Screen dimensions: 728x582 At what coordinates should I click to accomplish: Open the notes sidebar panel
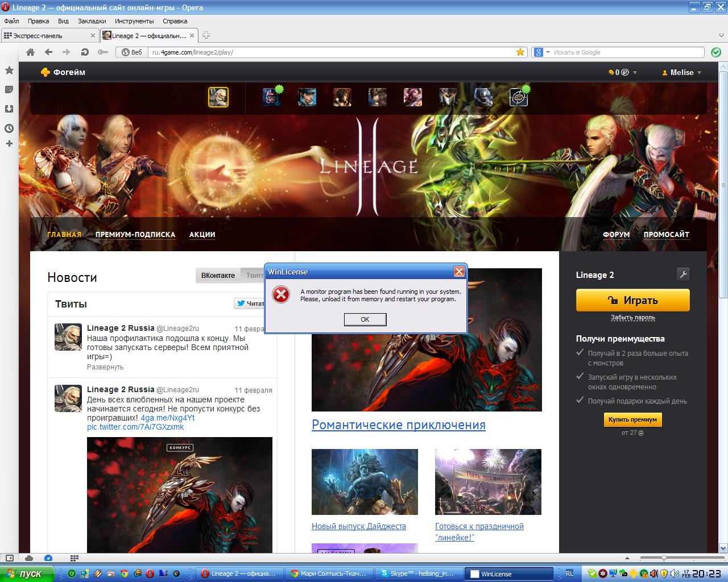click(9, 90)
